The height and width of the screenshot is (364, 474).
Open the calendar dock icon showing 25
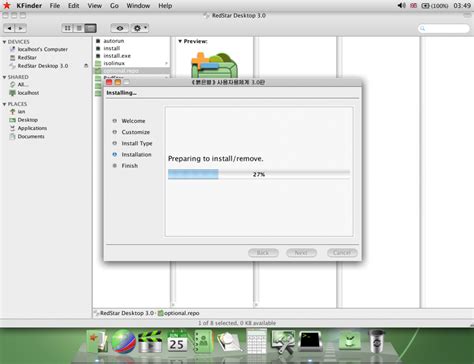pyautogui.click(x=177, y=341)
